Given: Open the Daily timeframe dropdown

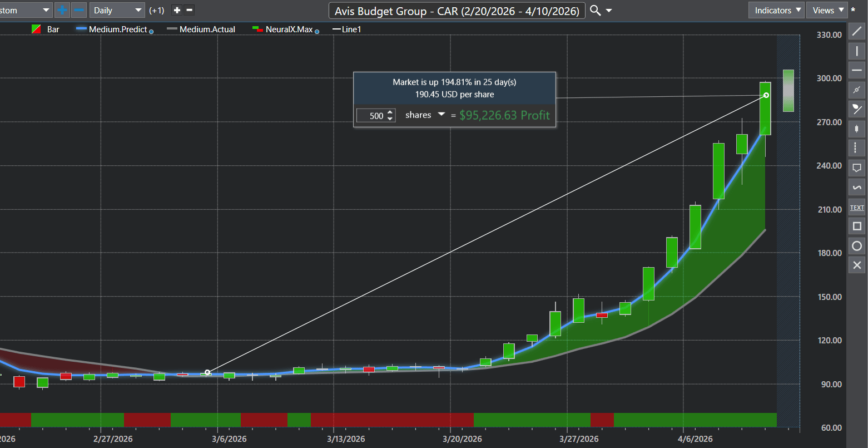Looking at the screenshot, I should pyautogui.click(x=117, y=10).
